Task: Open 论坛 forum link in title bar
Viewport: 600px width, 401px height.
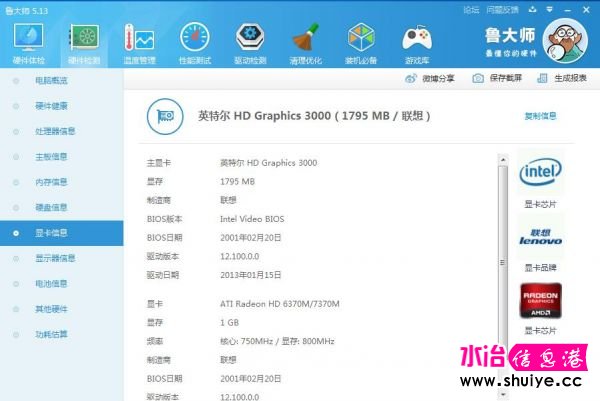Action: click(471, 9)
